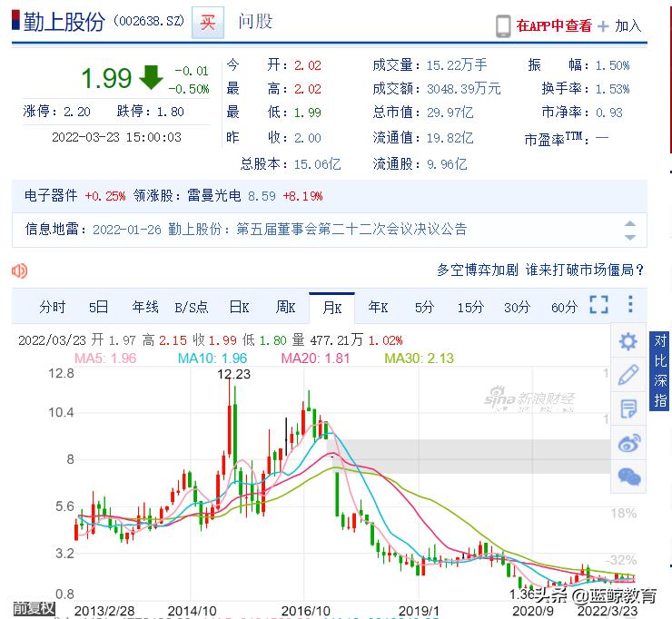Click the current price 1.99
672x619 pixels.
point(106,78)
